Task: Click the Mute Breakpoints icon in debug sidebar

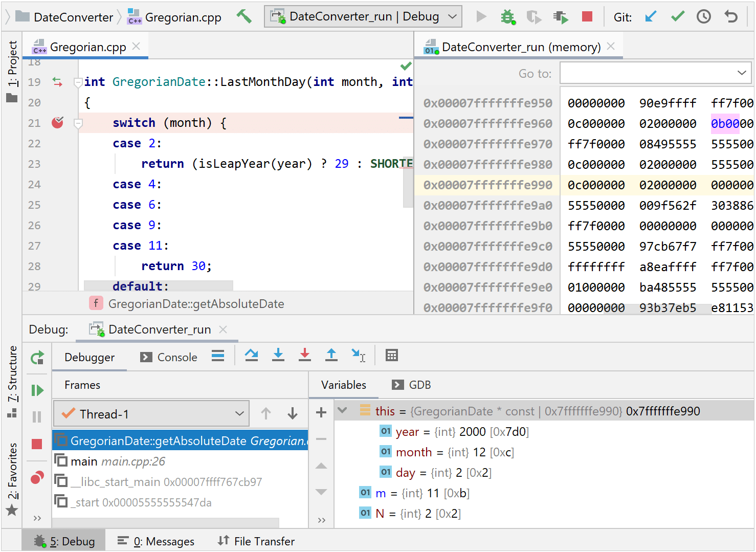Action: pyautogui.click(x=37, y=477)
